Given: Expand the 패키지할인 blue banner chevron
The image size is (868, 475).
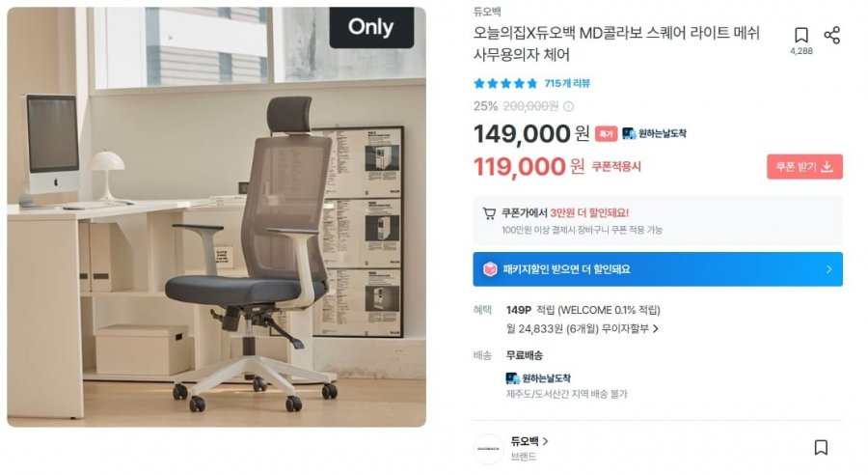Looking at the screenshot, I should pos(828,269).
